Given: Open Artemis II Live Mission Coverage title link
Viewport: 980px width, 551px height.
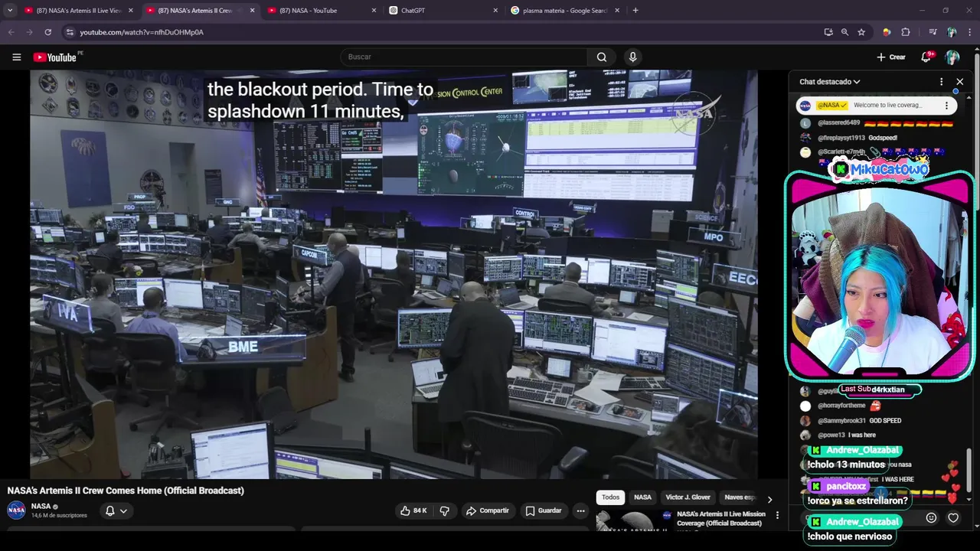Looking at the screenshot, I should tap(721, 519).
